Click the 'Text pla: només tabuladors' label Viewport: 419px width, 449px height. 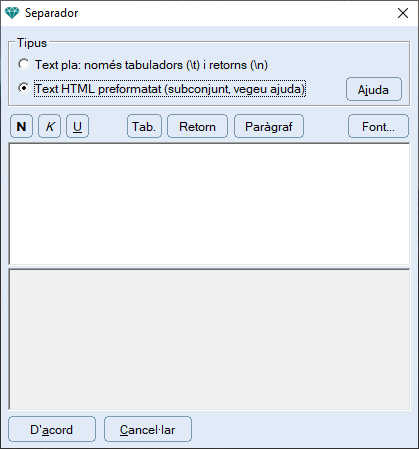point(151,65)
